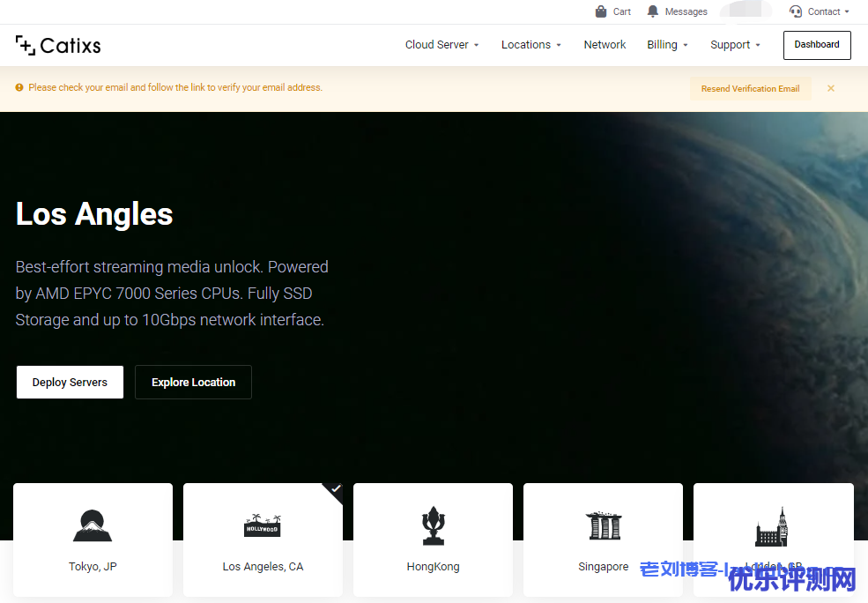The height and width of the screenshot is (603, 868).
Task: Open the Cart bag icon
Action: (x=601, y=11)
